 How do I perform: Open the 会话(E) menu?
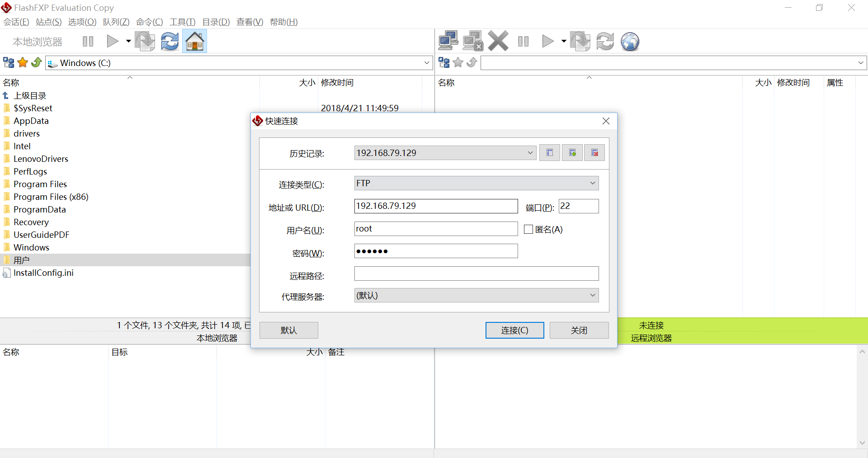tap(16, 22)
